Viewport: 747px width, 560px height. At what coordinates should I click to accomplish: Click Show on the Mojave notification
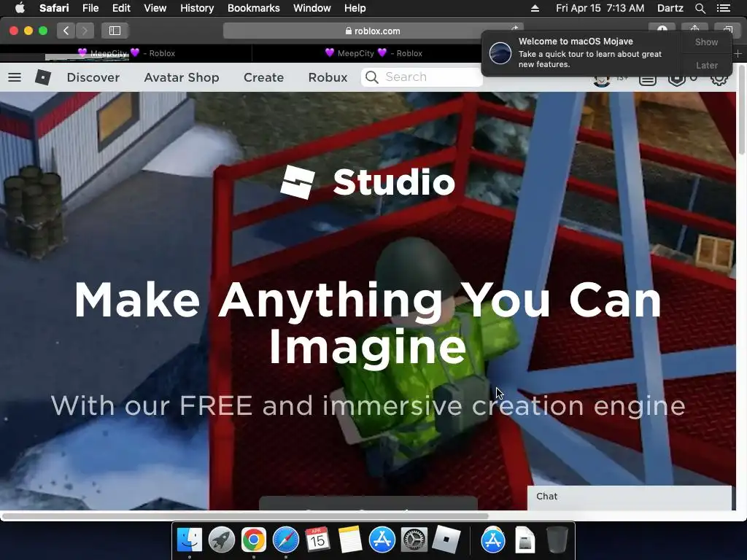(x=706, y=42)
